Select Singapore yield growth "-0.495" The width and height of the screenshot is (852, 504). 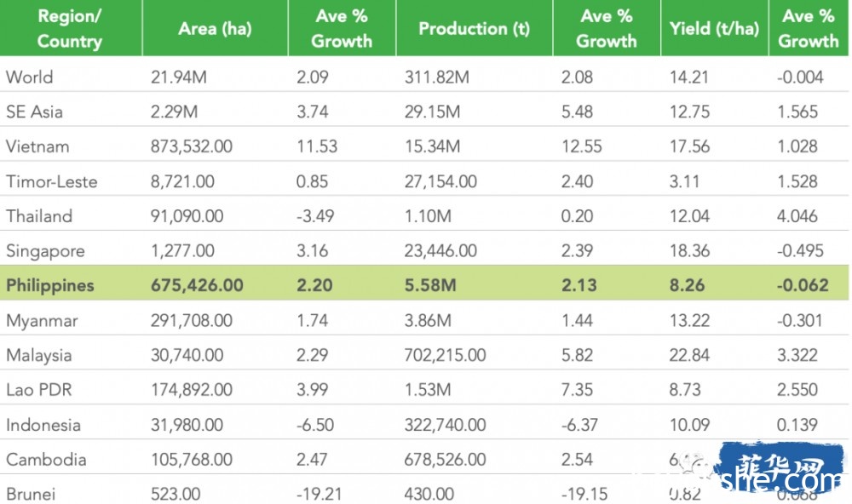800,251
